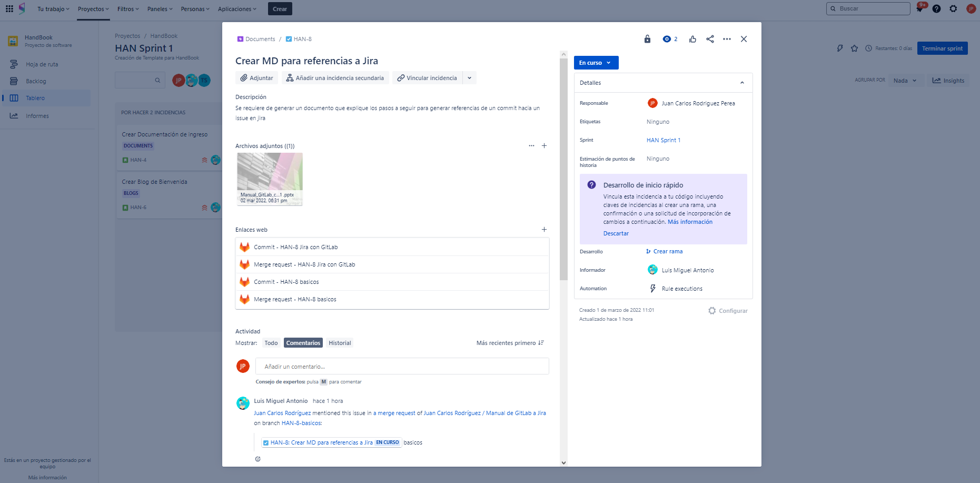This screenshot has height=483, width=980.
Task: Click the automation lightning icon on board
Action: (x=839, y=48)
